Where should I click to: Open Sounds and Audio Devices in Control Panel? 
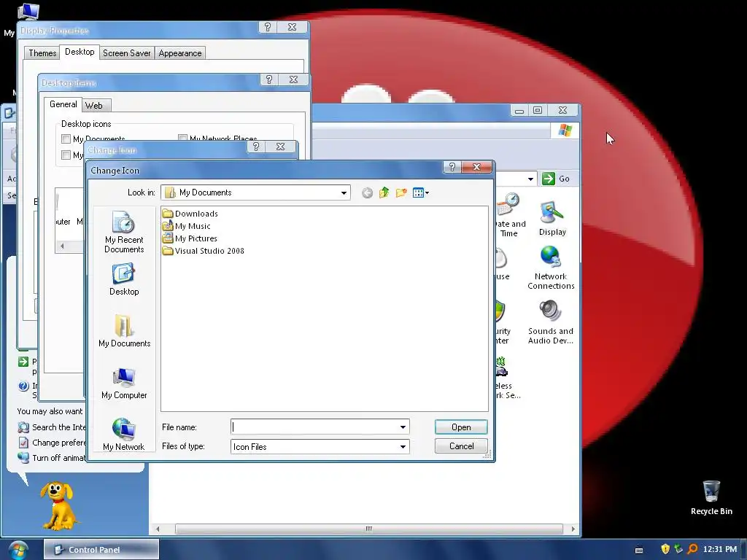coord(551,322)
